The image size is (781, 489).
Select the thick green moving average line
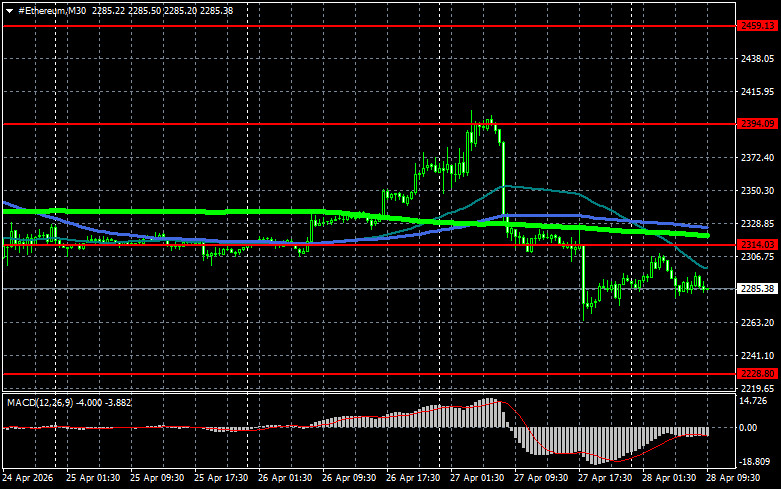click(x=149, y=212)
